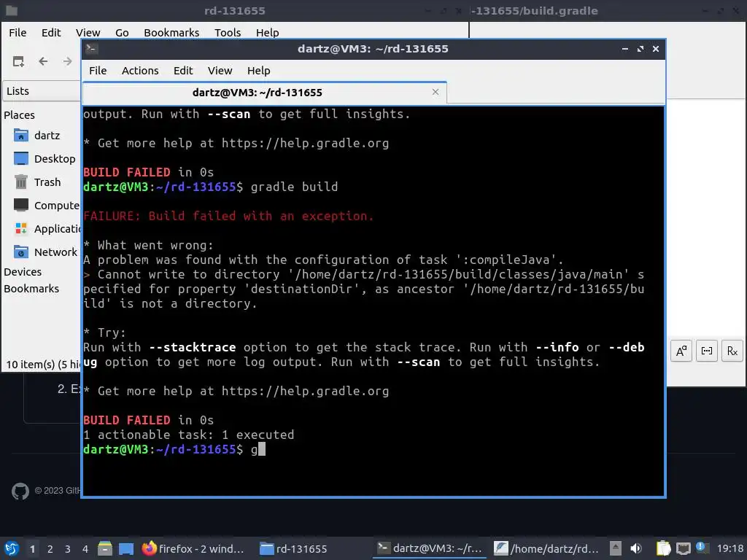Open the file manager Go menu

[x=122, y=32]
